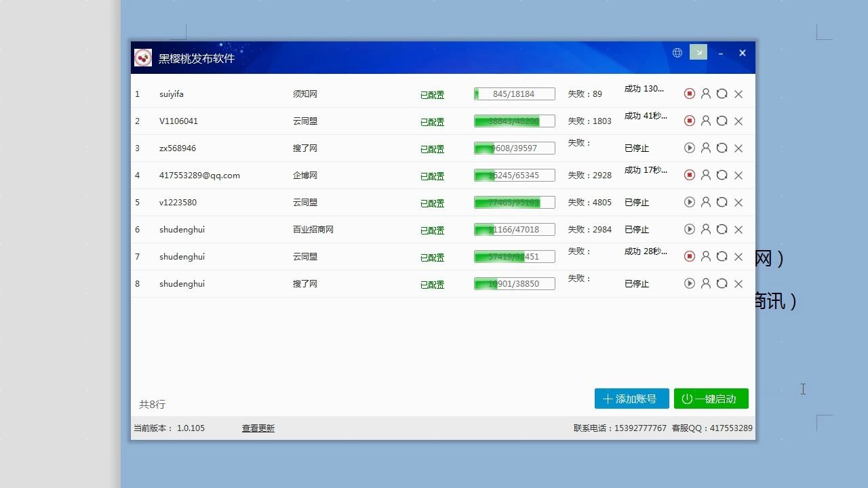Image resolution: width=868 pixels, height=488 pixels.
Task: Click progress bar showing 11166/47018
Action: [x=515, y=230]
